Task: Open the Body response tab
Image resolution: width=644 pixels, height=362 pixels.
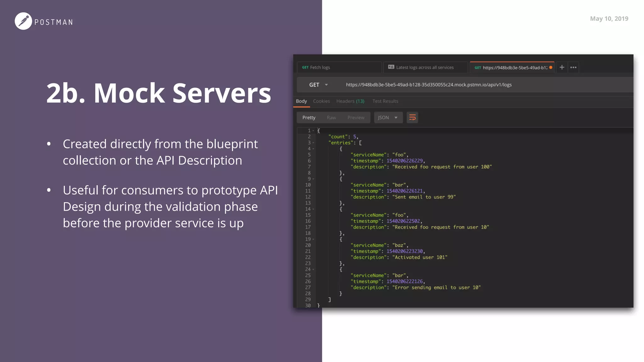Action: click(301, 101)
